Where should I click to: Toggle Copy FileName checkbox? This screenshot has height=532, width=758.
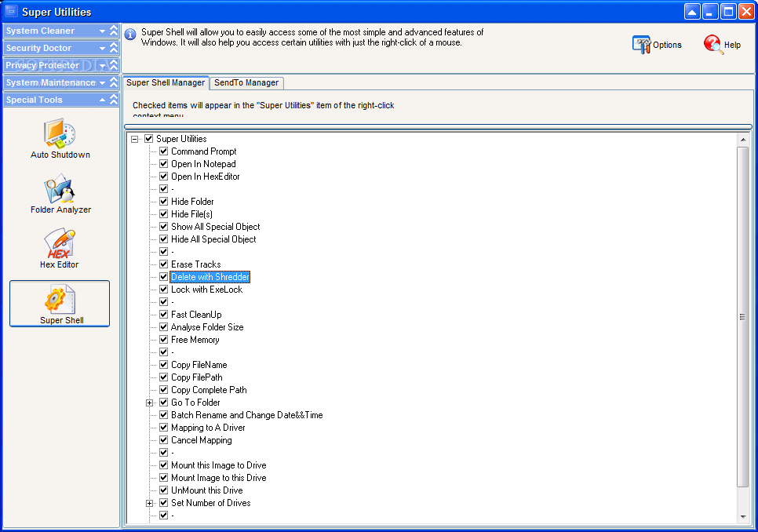point(164,365)
